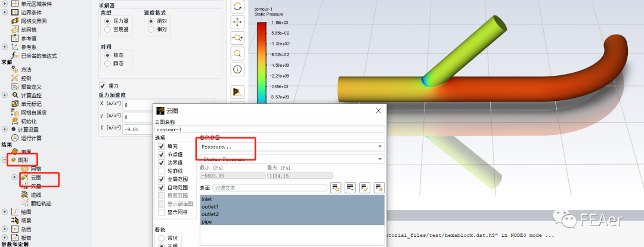The height and width of the screenshot is (247, 644).
Task: Select 云图 in the results tree
Action: pos(35,177)
